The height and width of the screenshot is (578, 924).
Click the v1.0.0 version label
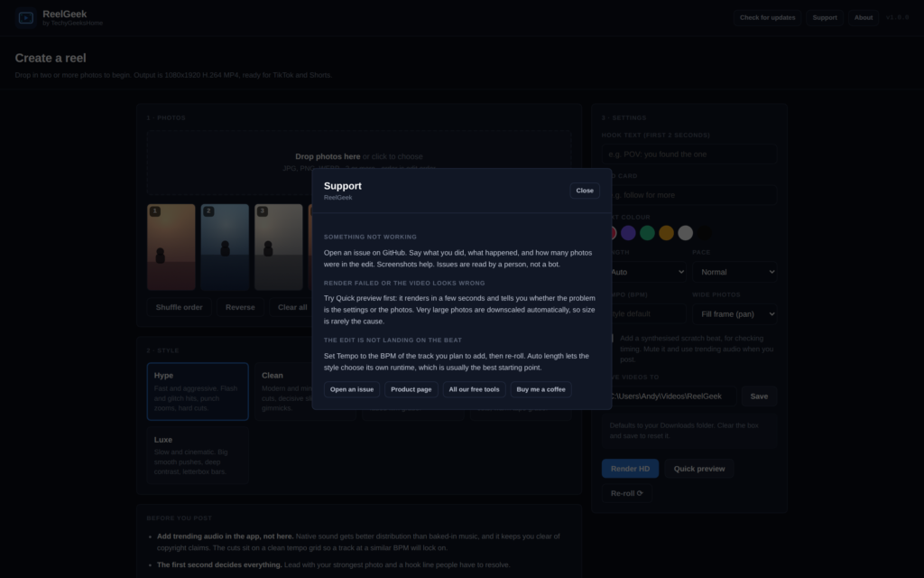coord(898,18)
